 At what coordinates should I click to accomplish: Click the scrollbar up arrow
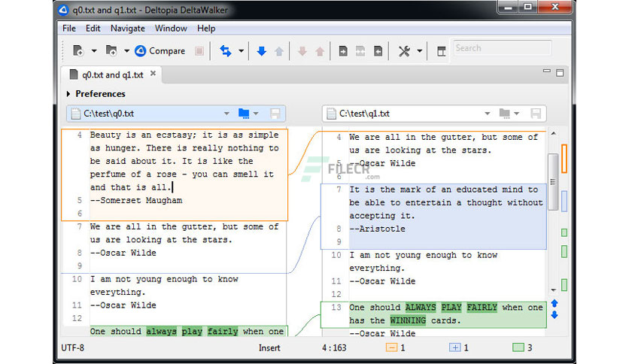pyautogui.click(x=553, y=134)
